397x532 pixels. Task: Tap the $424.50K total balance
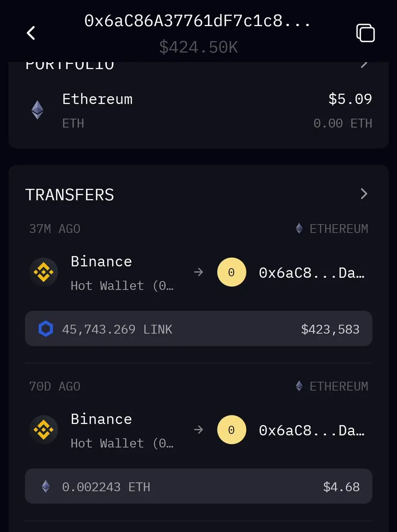coord(199,47)
